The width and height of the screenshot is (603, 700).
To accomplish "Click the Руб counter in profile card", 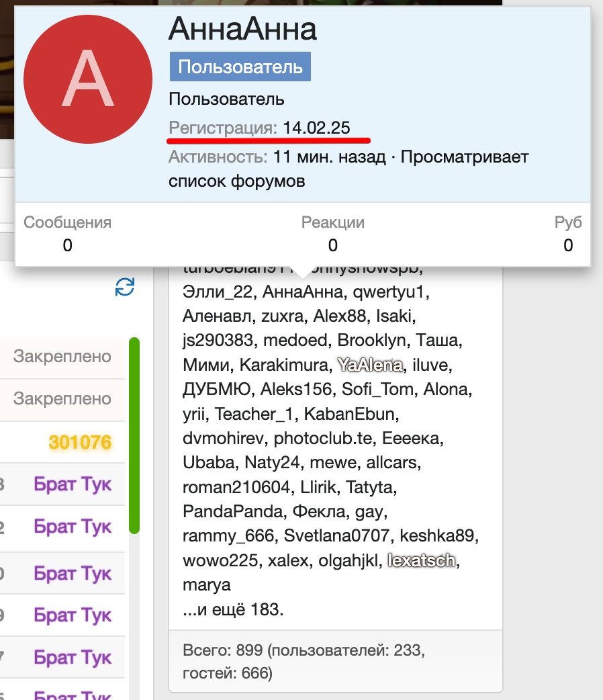I will point(568,234).
